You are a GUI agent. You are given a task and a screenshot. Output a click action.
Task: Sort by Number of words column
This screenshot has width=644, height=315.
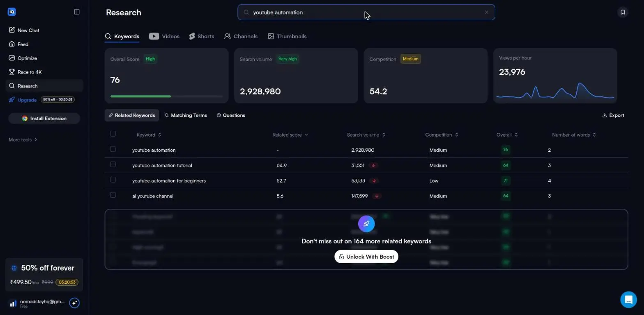point(574,135)
